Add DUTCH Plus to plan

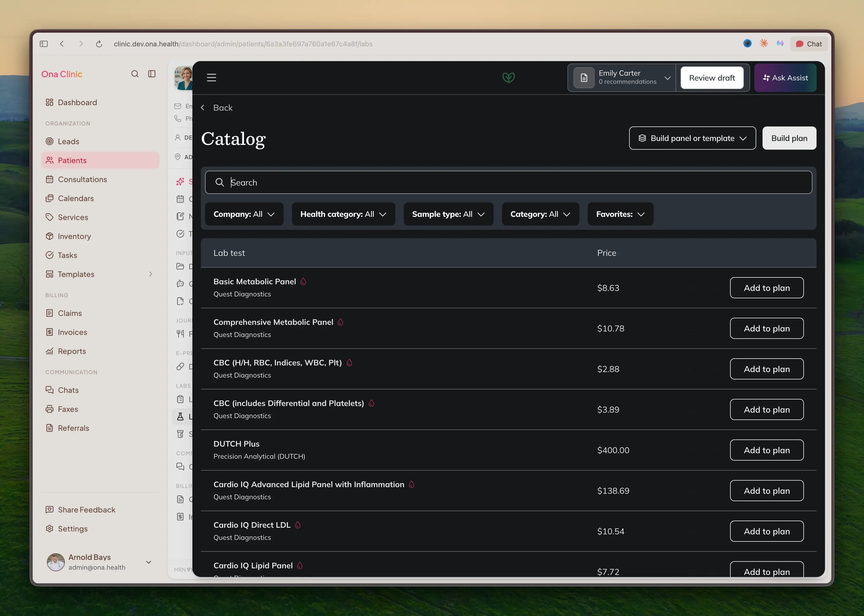point(766,450)
